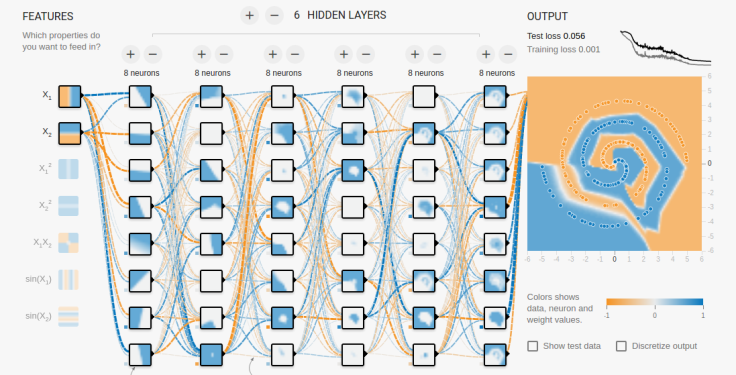Select the bottom neuron in the first hidden layer
The image size is (736, 375).
click(x=140, y=355)
